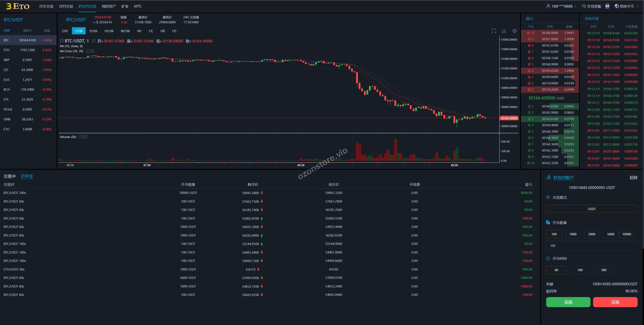Open 在线客服 headset support
This screenshot has width=644, height=325.
(x=592, y=6)
